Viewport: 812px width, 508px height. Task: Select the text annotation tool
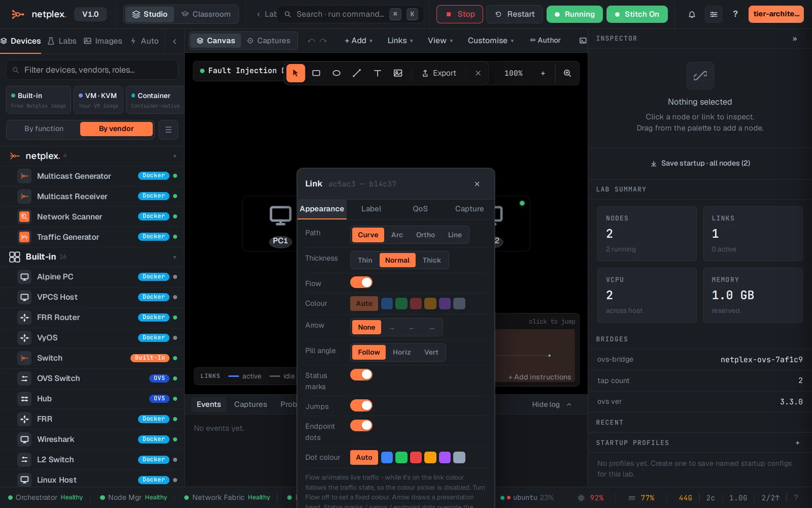click(x=378, y=73)
